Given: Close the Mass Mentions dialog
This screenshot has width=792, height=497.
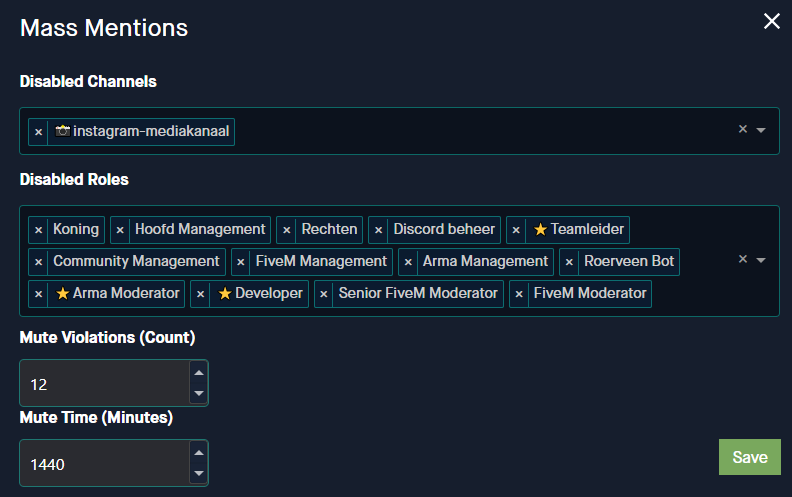Looking at the screenshot, I should pos(771,22).
